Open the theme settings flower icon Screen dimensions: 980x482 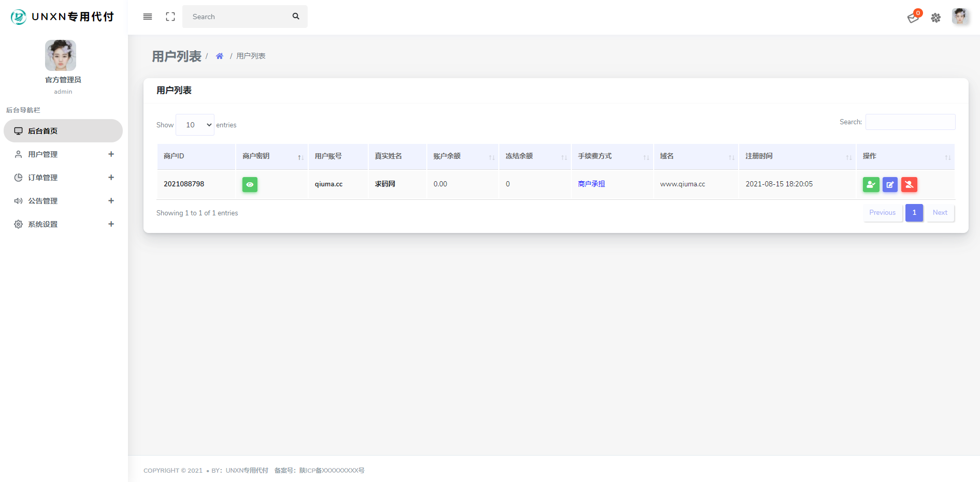pos(936,18)
